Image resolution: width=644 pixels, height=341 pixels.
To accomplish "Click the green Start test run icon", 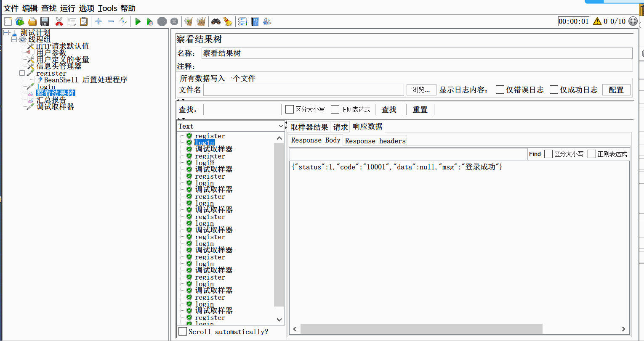I will pyautogui.click(x=138, y=21).
